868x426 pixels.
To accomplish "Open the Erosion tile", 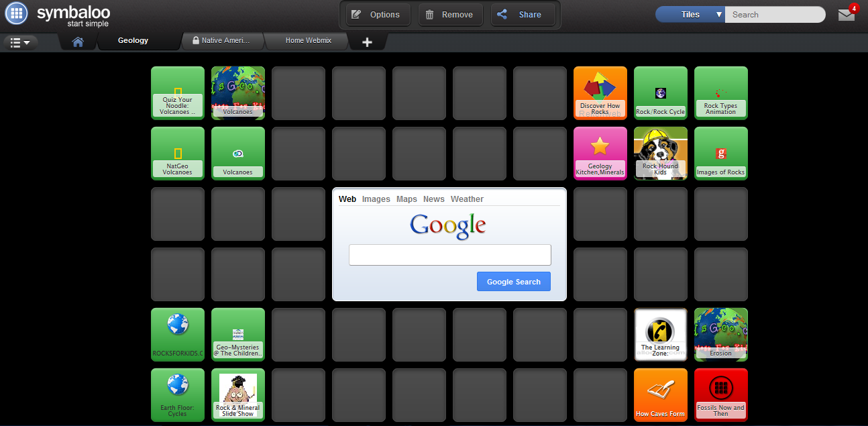I will tap(721, 335).
